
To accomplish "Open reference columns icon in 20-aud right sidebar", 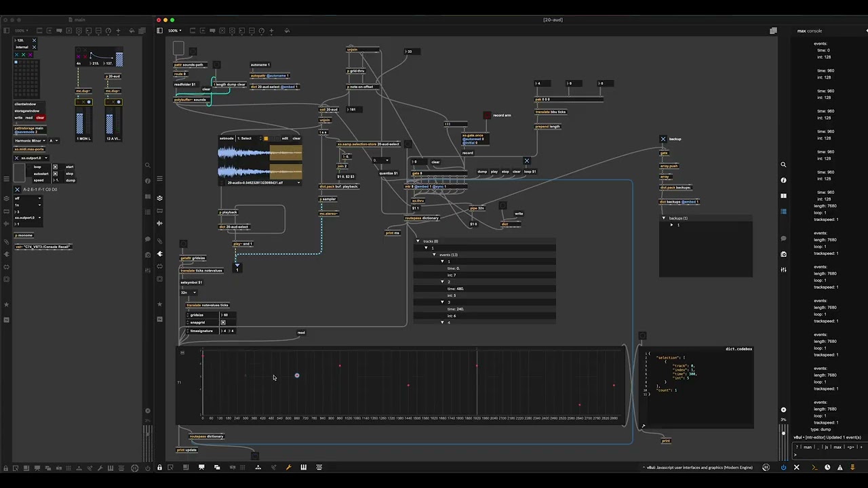I will [x=784, y=196].
